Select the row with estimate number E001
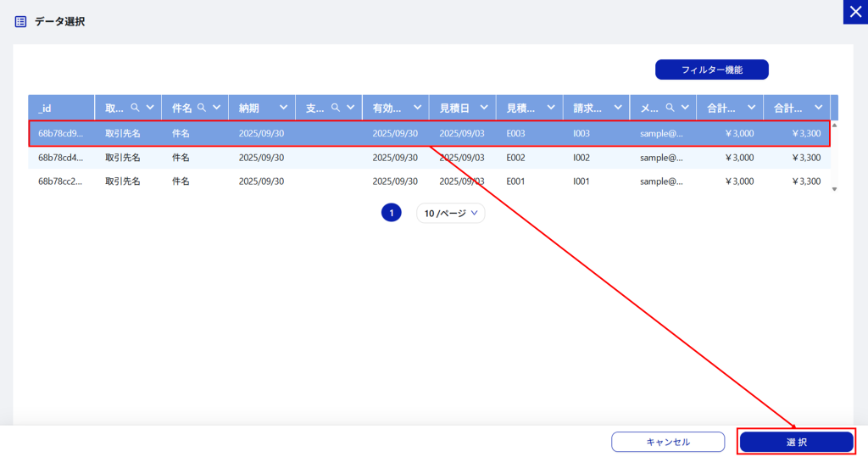This screenshot has width=868, height=457. (x=424, y=181)
